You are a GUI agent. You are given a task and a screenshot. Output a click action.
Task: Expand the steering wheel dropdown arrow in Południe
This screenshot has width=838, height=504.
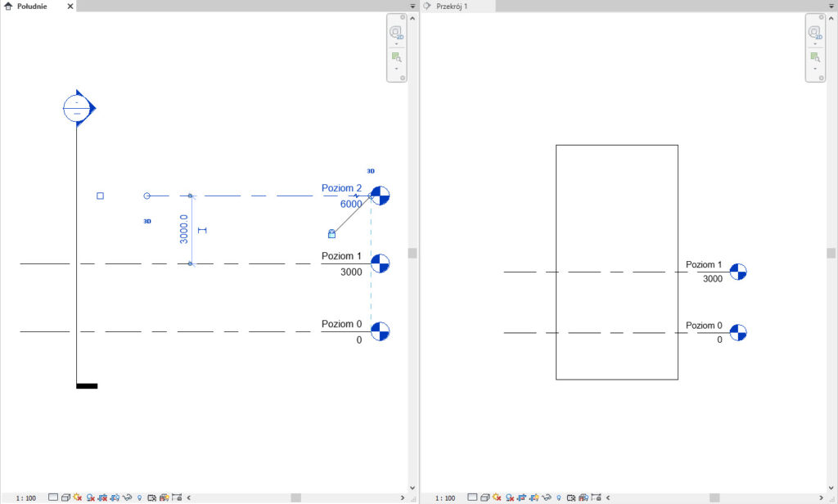pyautogui.click(x=396, y=44)
